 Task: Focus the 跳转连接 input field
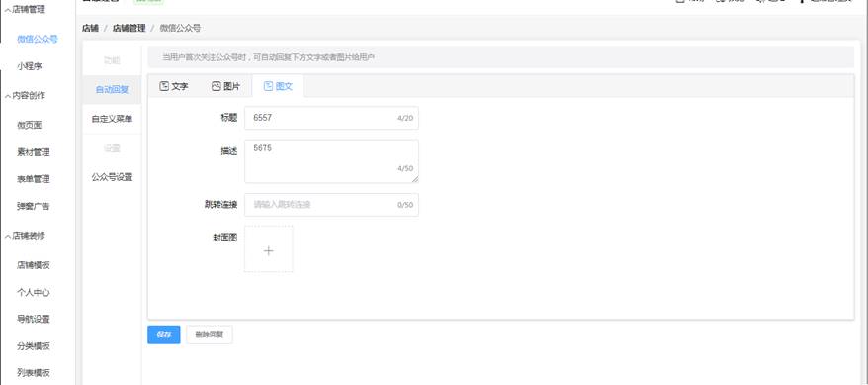point(331,205)
